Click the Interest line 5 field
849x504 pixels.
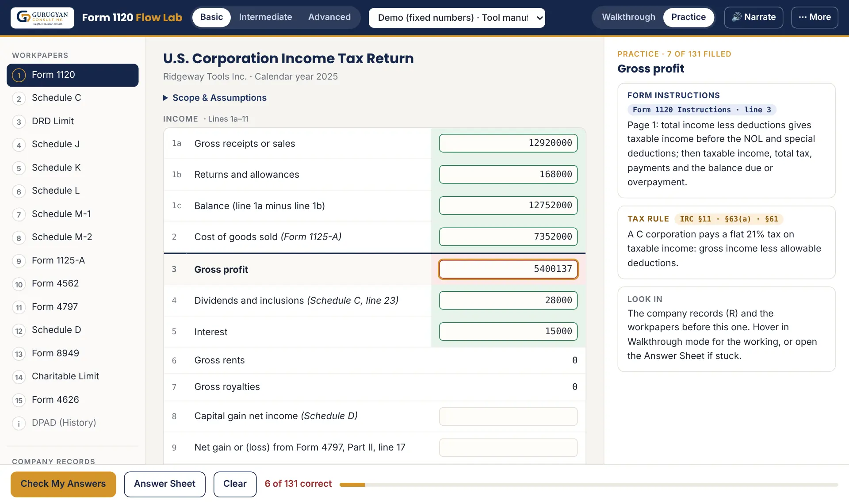pyautogui.click(x=508, y=332)
